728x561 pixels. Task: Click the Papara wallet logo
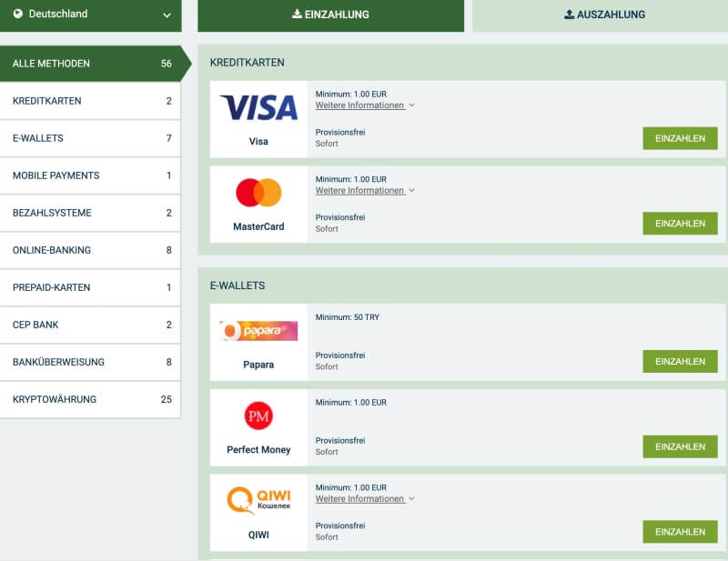coord(258,331)
